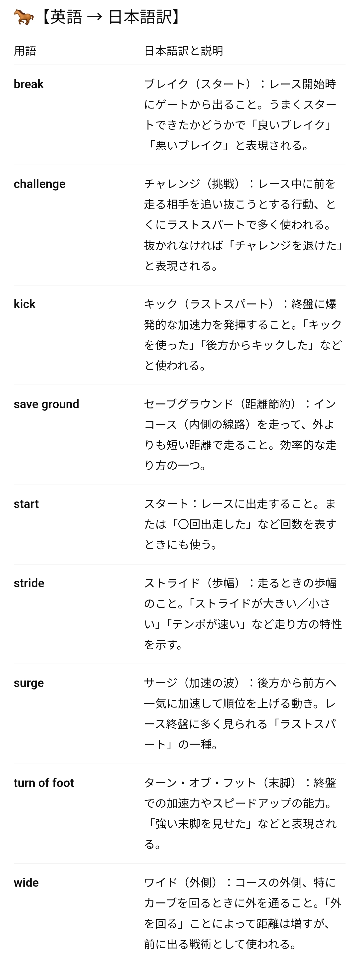Select the term 'stride'
This screenshot has height=980, width=359.
coord(29,583)
